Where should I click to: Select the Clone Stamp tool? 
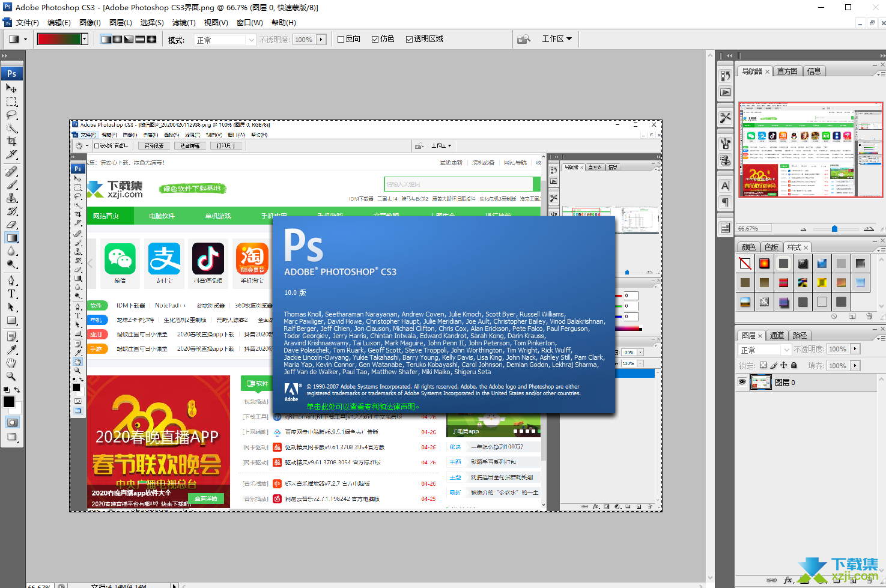[x=11, y=198]
